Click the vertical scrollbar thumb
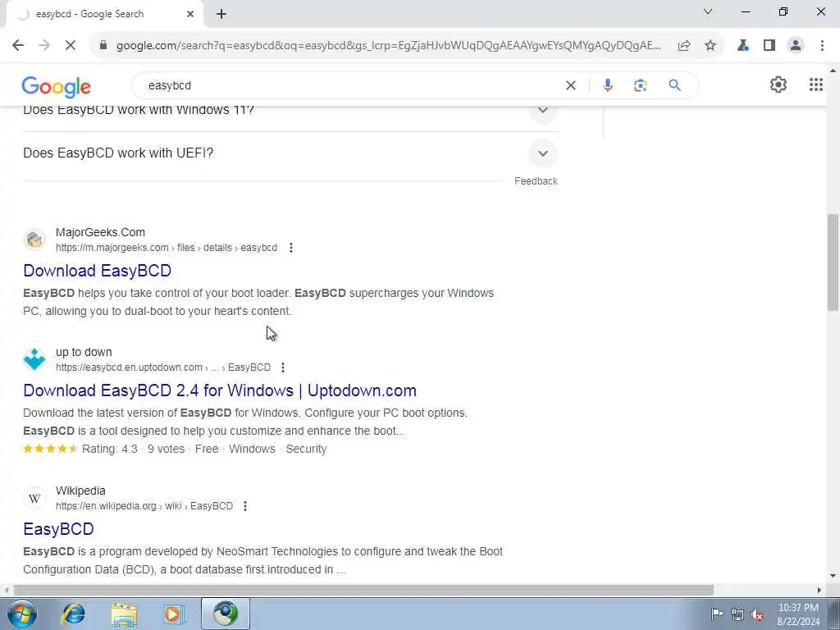 pyautogui.click(x=833, y=262)
